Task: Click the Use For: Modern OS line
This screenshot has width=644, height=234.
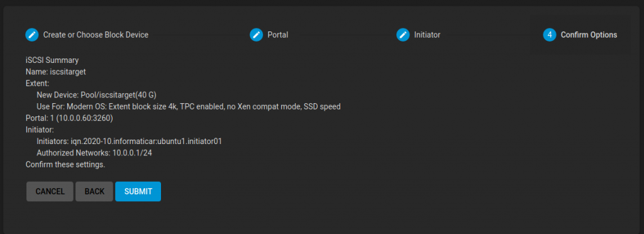Action: tap(189, 107)
